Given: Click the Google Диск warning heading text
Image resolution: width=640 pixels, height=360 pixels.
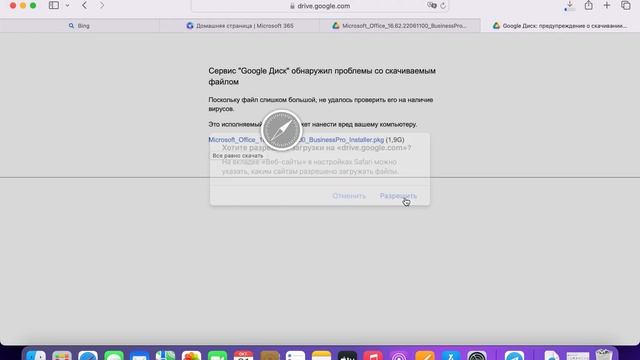Looking at the screenshot, I should (x=322, y=76).
